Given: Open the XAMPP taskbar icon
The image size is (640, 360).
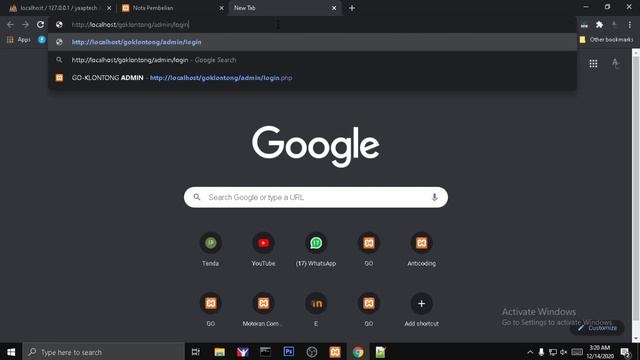Looking at the screenshot, I should click(x=335, y=351).
